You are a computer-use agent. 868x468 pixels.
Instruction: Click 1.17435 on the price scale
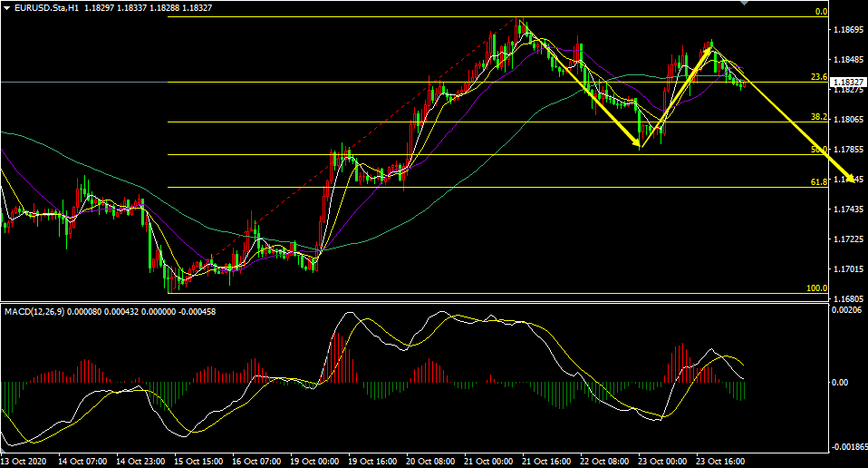(849, 209)
